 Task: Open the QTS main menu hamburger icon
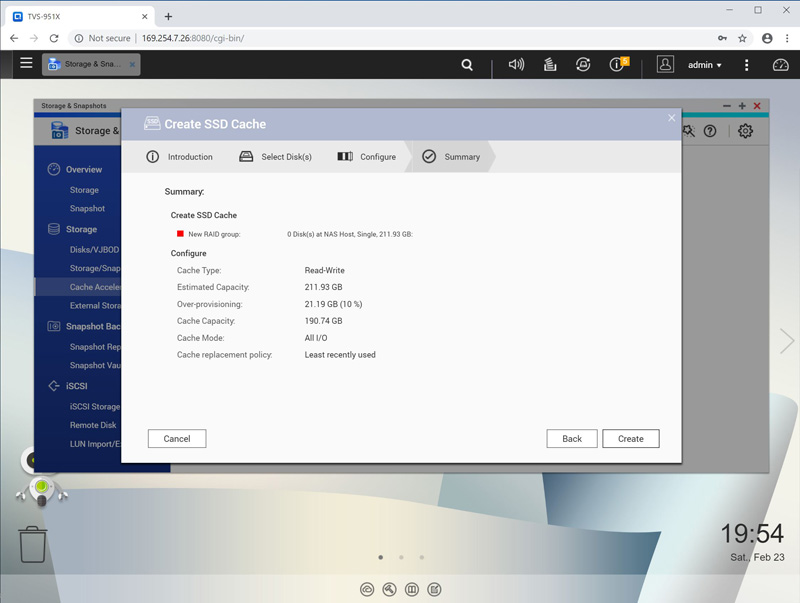coord(26,63)
